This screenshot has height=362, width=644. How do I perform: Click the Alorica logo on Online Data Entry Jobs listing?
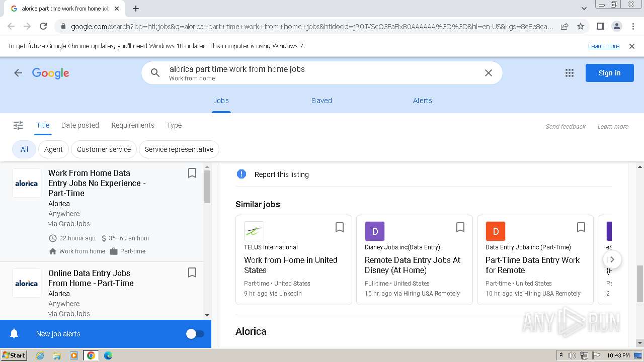27,283
